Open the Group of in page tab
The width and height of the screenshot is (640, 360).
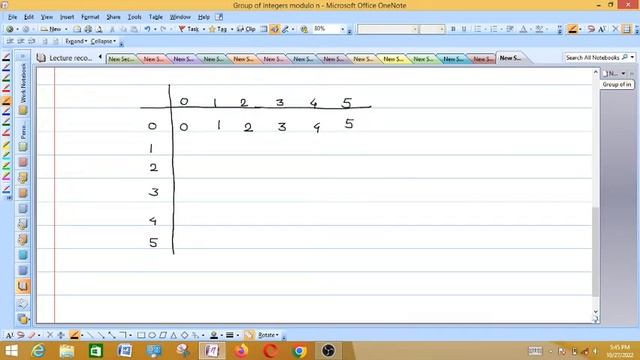click(617, 84)
